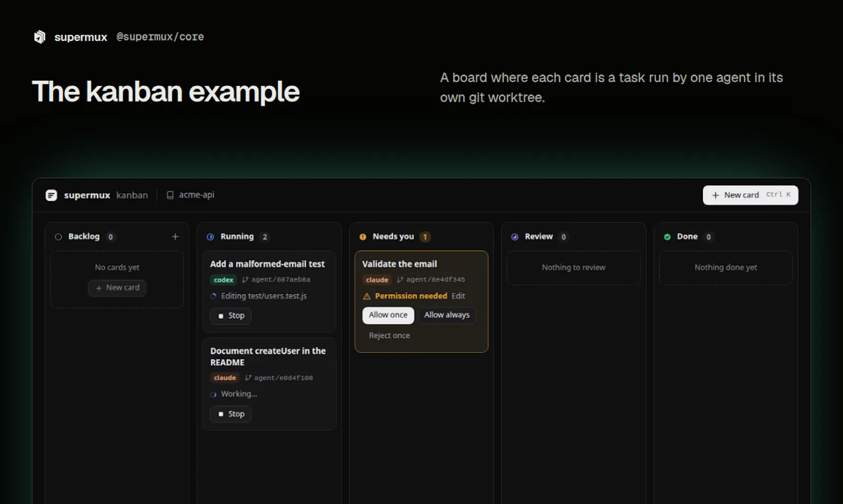Click the Review column status icon
Viewport: 843px width, 504px height.
[515, 237]
